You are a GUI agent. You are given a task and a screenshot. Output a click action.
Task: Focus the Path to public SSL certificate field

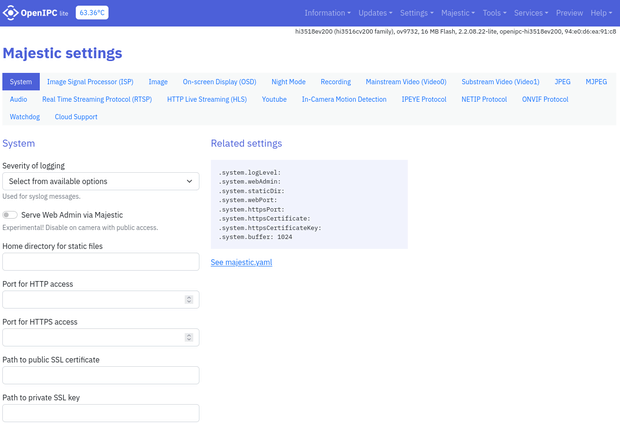pos(101,375)
